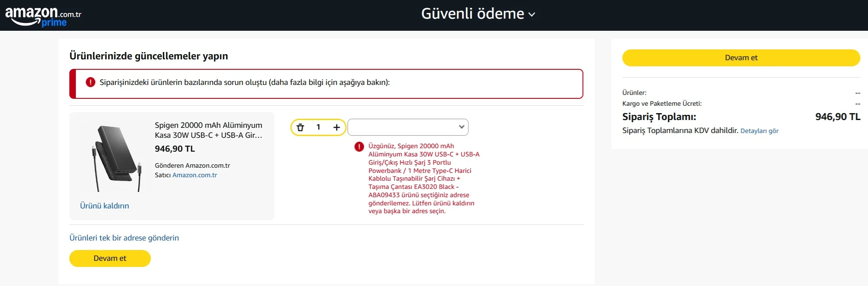Click the 946,90 TL product price
Image resolution: width=868 pixels, height=286 pixels.
point(175,149)
